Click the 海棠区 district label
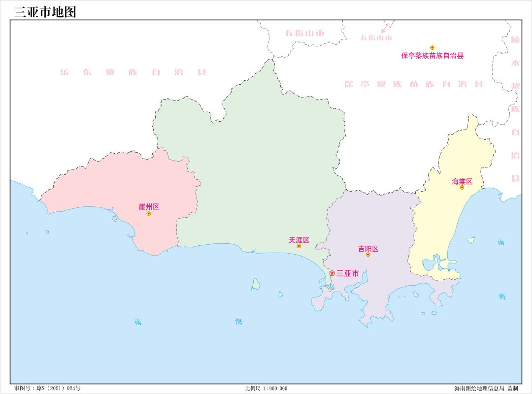This screenshot has height=394, width=532. [462, 181]
